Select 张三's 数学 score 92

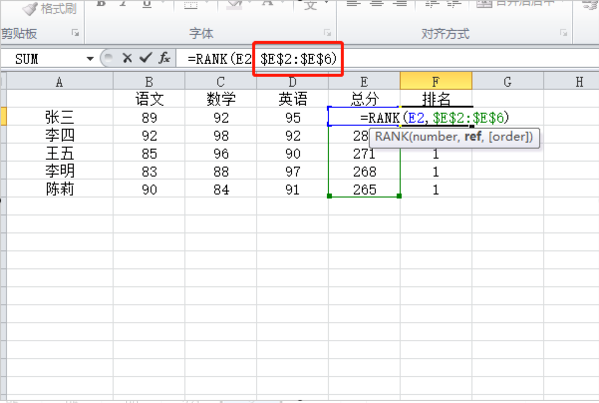pyautogui.click(x=221, y=117)
